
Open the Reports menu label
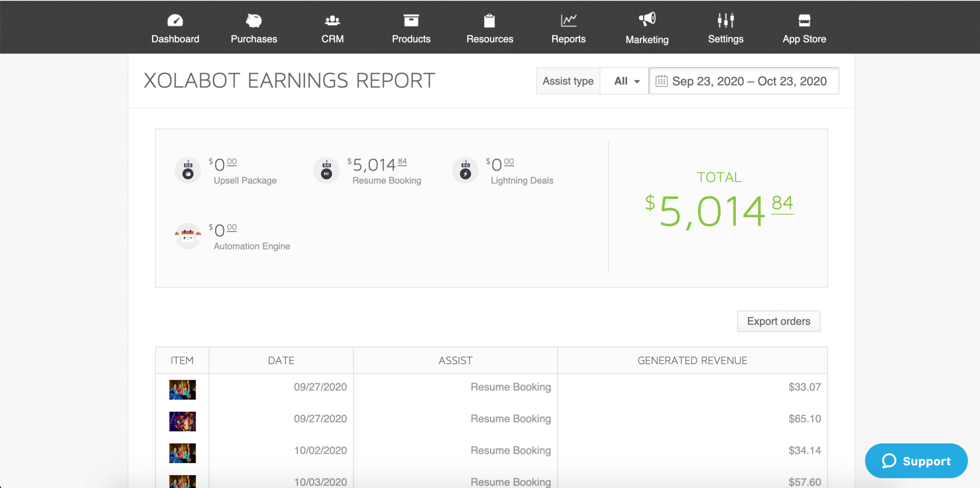[x=568, y=39]
